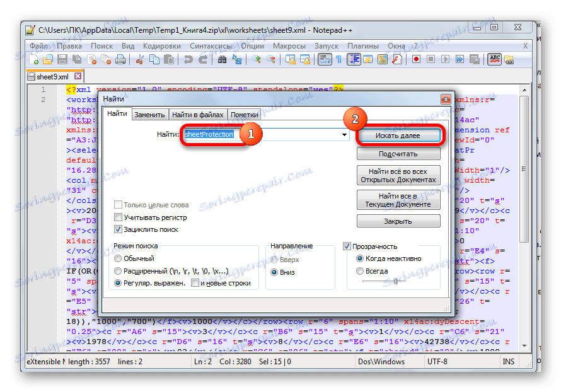This screenshot has width=561, height=392.
Task: Toggle the 'Прозрачность' checkbox
Action: (346, 246)
